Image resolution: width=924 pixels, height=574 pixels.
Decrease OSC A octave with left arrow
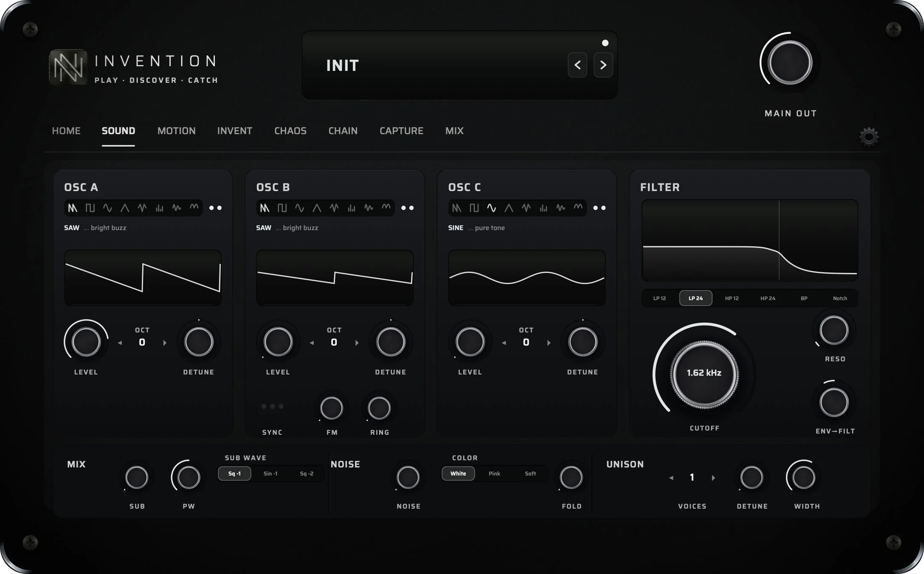[x=120, y=343]
